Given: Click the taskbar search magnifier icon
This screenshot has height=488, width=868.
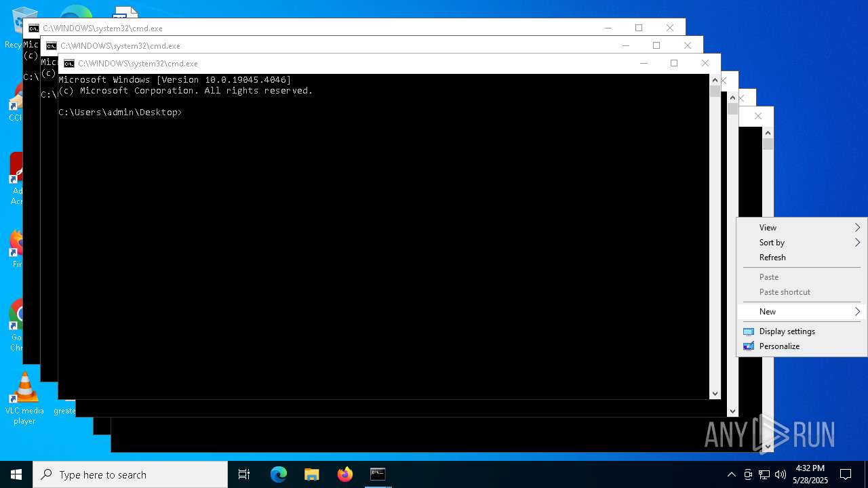Looking at the screenshot, I should coord(46,474).
